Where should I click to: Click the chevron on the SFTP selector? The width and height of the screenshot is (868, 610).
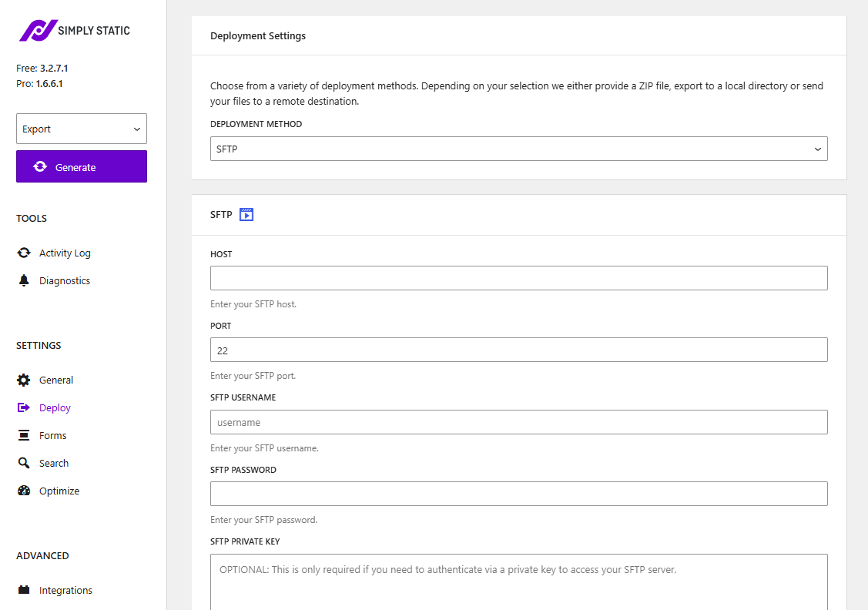click(x=818, y=149)
